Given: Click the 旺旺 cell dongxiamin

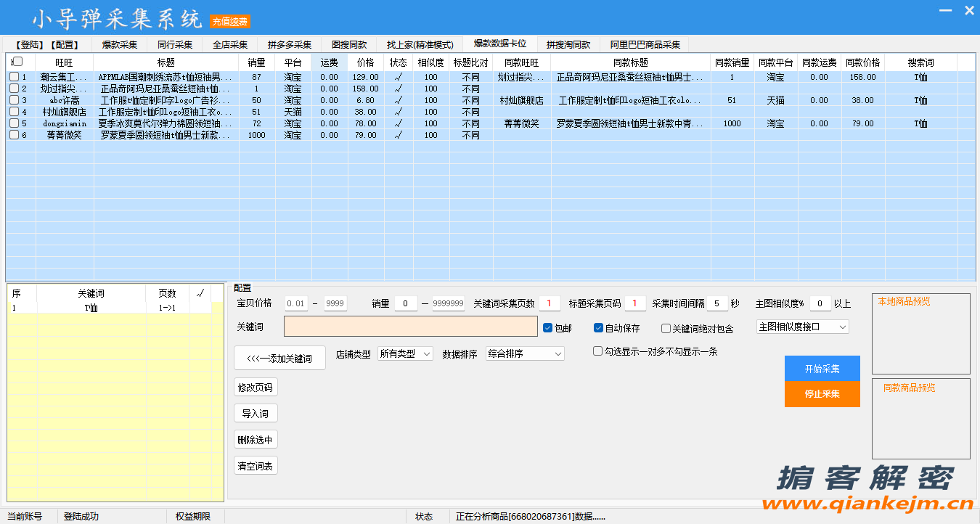Looking at the screenshot, I should pos(65,123).
